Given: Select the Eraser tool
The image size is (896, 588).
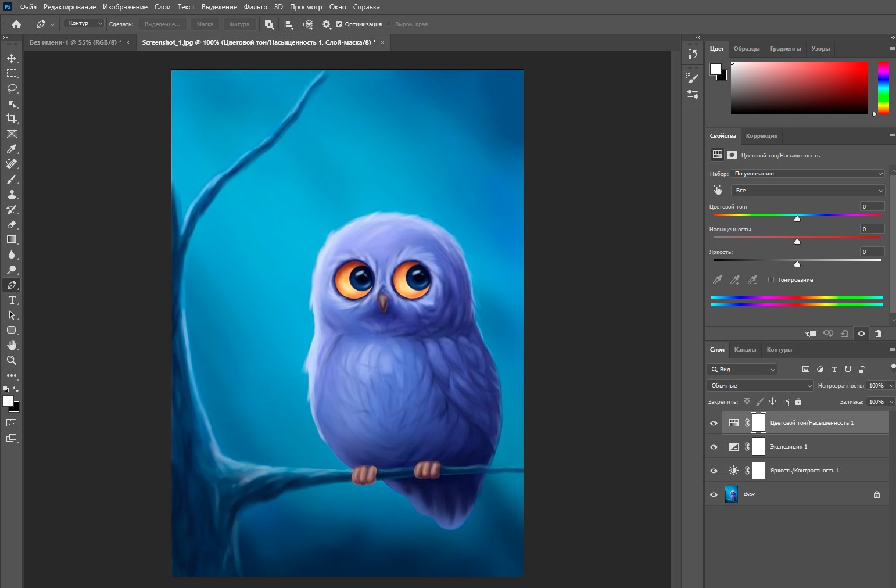Looking at the screenshot, I should coord(12,224).
